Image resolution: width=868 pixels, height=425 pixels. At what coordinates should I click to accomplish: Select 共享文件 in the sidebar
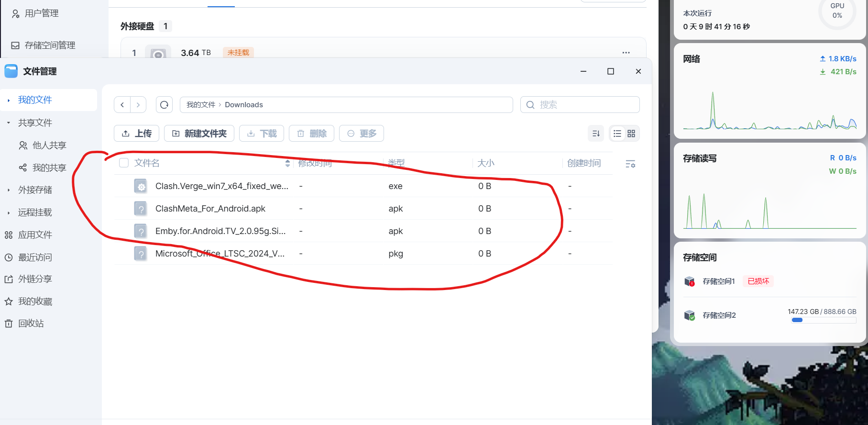click(35, 123)
